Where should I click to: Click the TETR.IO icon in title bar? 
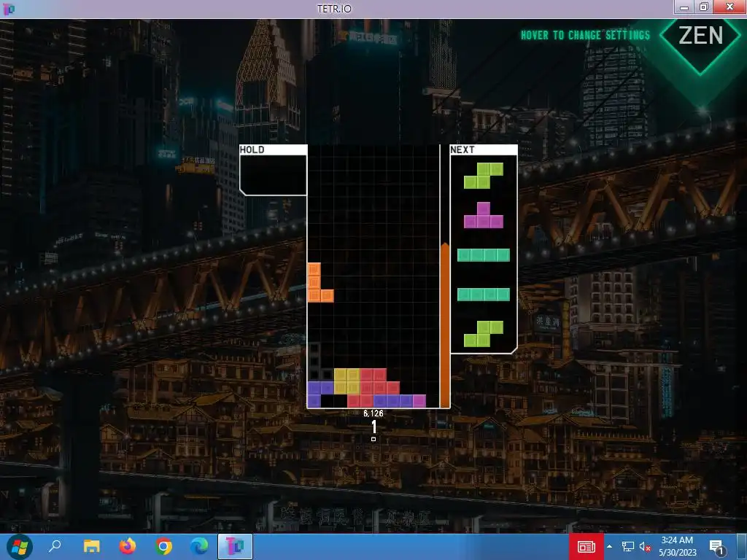tap(9, 9)
